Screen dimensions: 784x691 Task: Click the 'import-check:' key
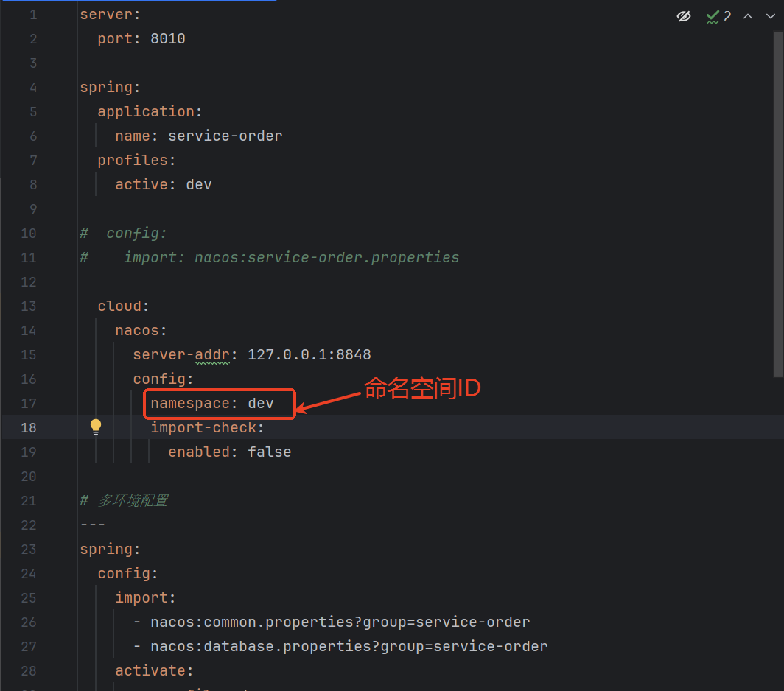tap(208, 428)
